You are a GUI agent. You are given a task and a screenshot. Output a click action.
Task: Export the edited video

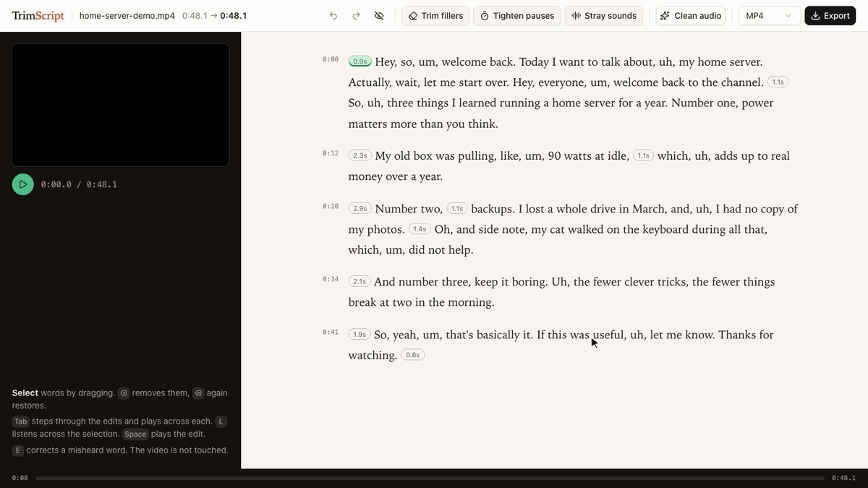coord(830,16)
